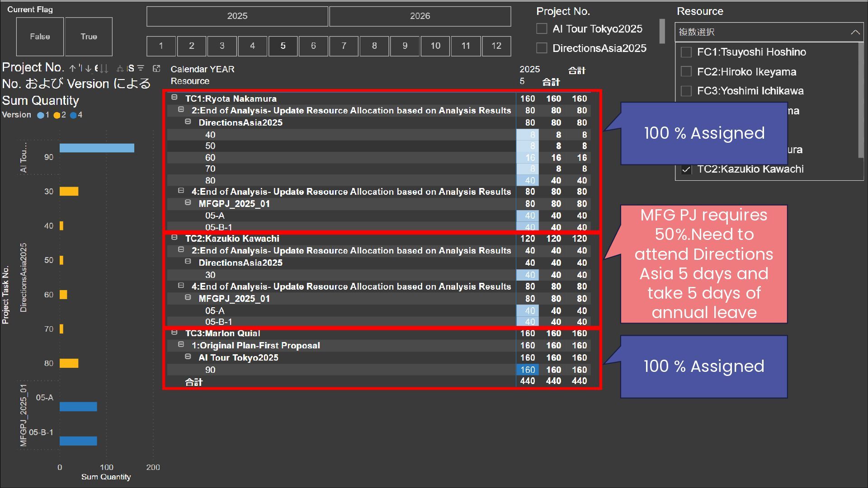This screenshot has width=868, height=488.
Task: Collapse the Resource dropdown list
Action: (854, 32)
